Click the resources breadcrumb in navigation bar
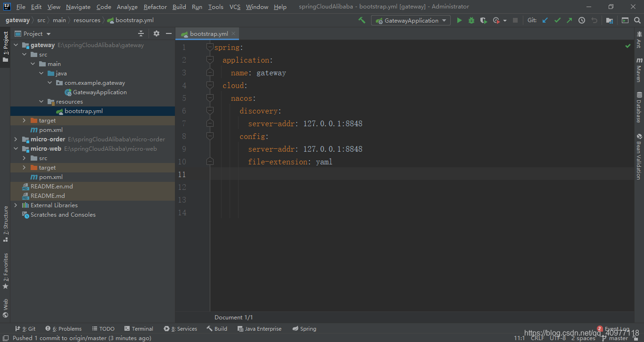 [87, 20]
